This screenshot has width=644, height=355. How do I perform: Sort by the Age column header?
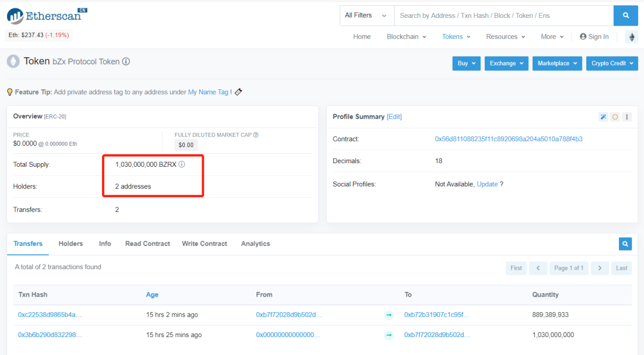[152, 295]
